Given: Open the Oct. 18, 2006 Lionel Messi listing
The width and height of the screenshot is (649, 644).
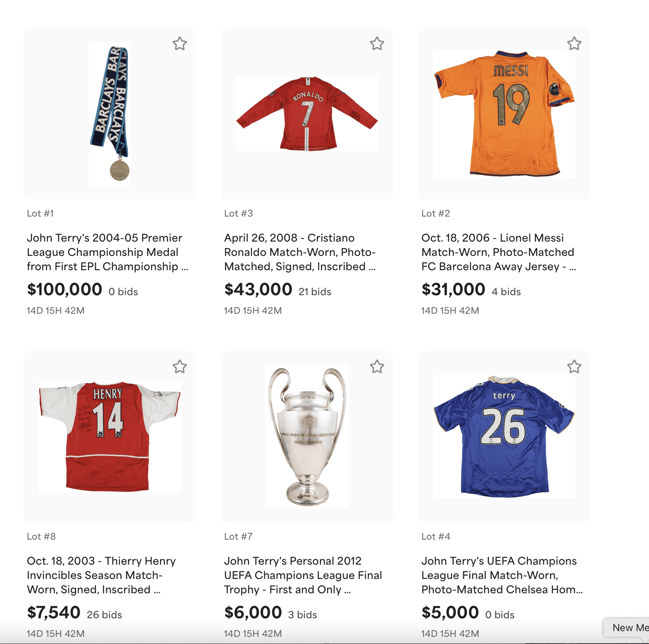Looking at the screenshot, I should click(498, 252).
